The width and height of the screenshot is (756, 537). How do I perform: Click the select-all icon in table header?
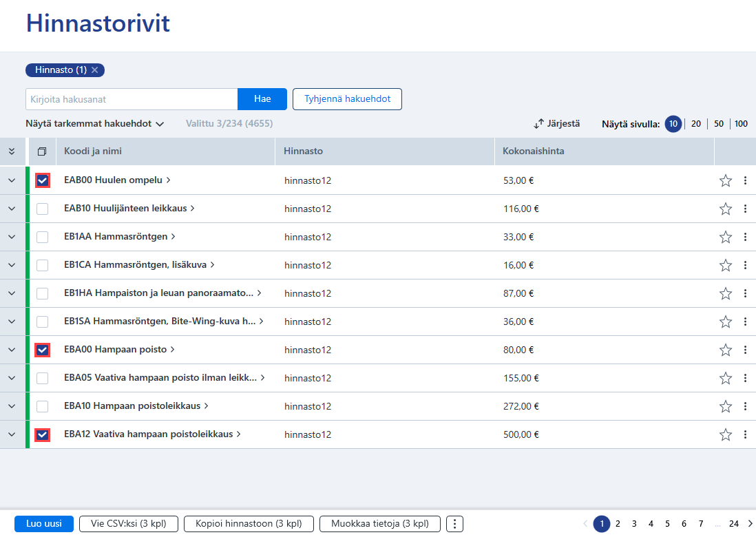[42, 151]
